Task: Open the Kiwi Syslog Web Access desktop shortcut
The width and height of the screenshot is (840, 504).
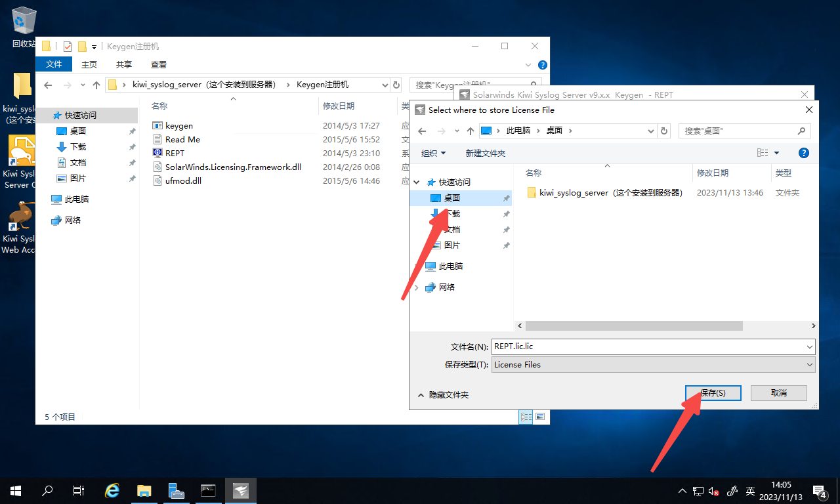Action: [x=20, y=227]
